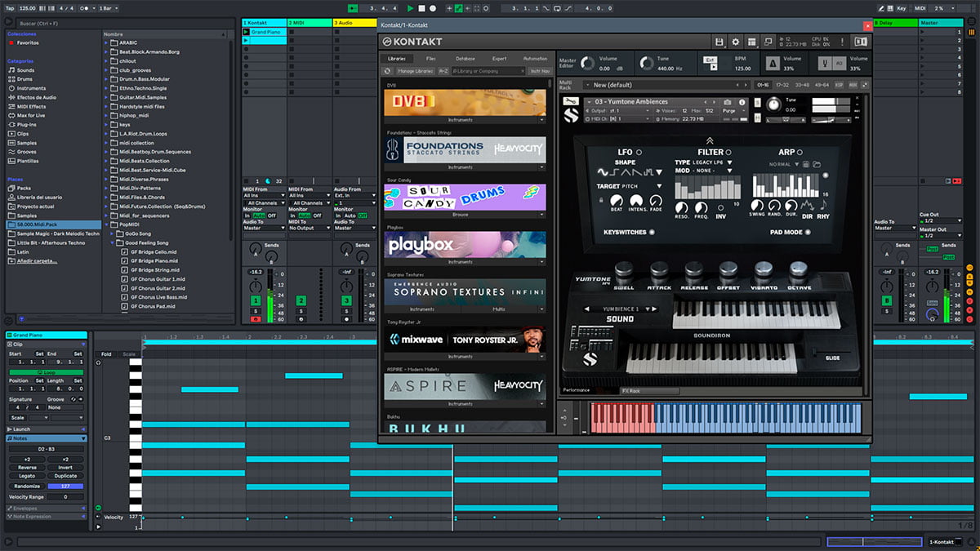
Task: Click the Grooves category icon
Action: [11, 151]
